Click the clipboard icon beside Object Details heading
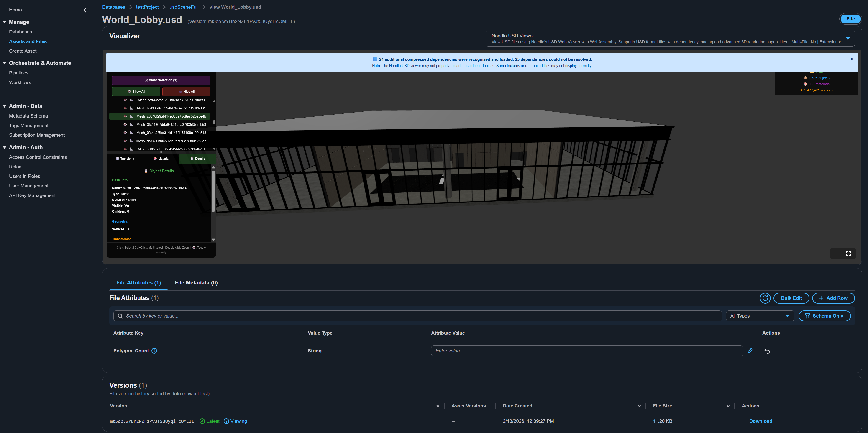Viewport: 868px width, 433px height. 146,171
